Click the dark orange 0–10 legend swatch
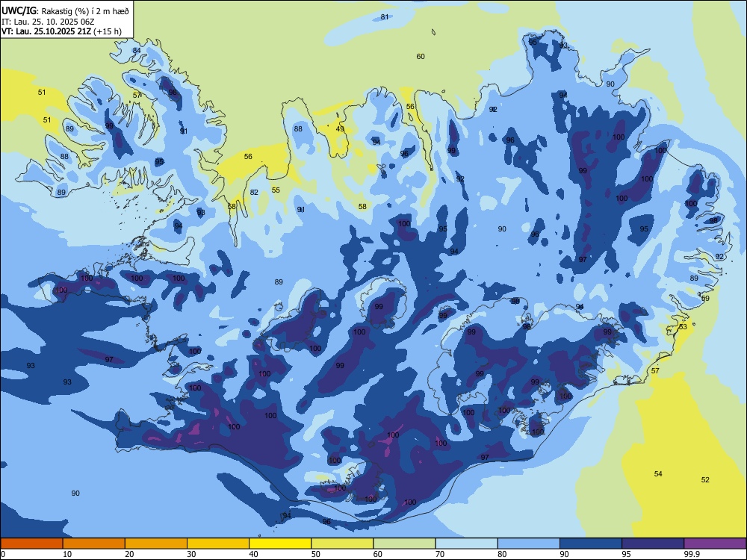Screen dimensions: 747x560 coord(31,544)
